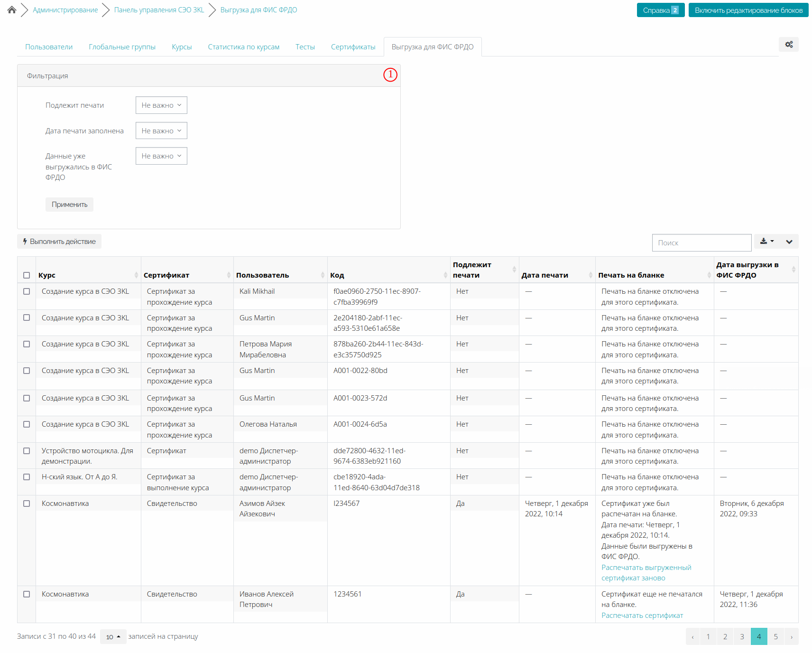This screenshot has height=653, width=812.
Task: Go to next page arrow
Action: [792, 637]
